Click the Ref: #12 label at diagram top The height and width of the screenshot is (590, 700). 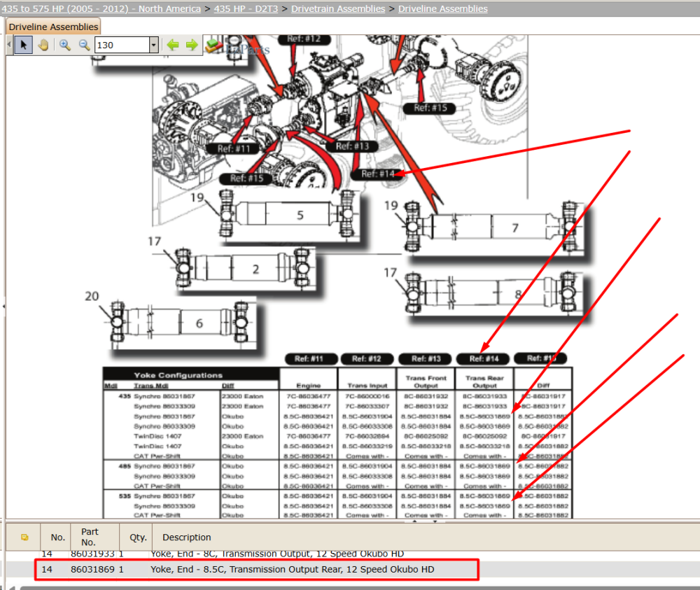pyautogui.click(x=304, y=39)
